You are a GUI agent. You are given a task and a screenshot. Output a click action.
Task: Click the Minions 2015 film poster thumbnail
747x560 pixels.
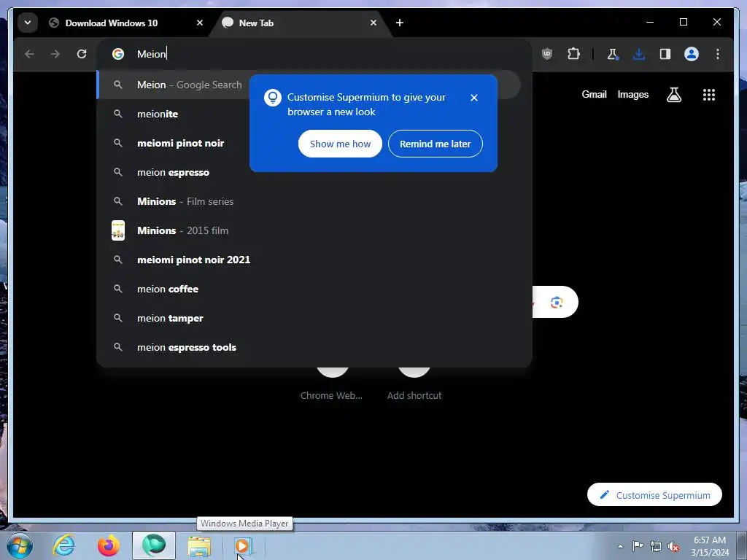pyautogui.click(x=118, y=230)
